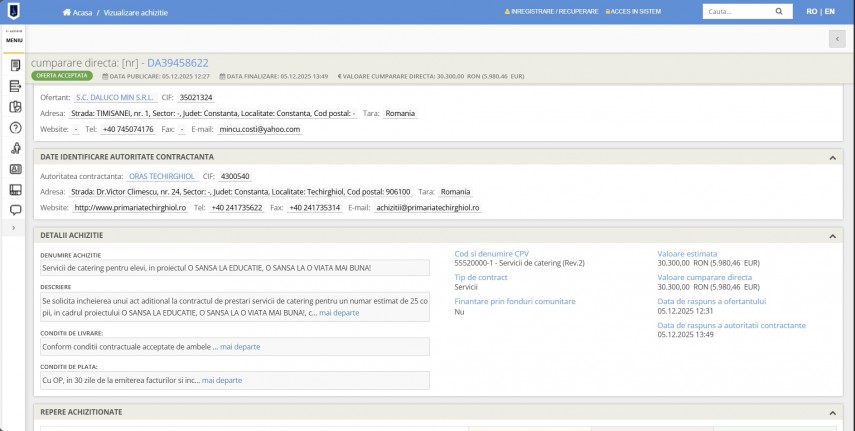Open INREGISTRARE / RECUPERARE link

(x=553, y=12)
